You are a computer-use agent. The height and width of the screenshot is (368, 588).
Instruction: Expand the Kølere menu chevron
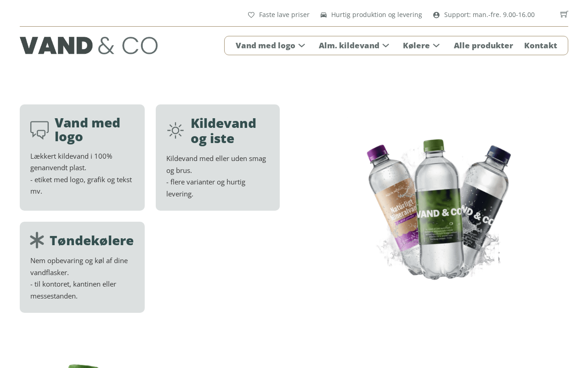[x=436, y=46]
